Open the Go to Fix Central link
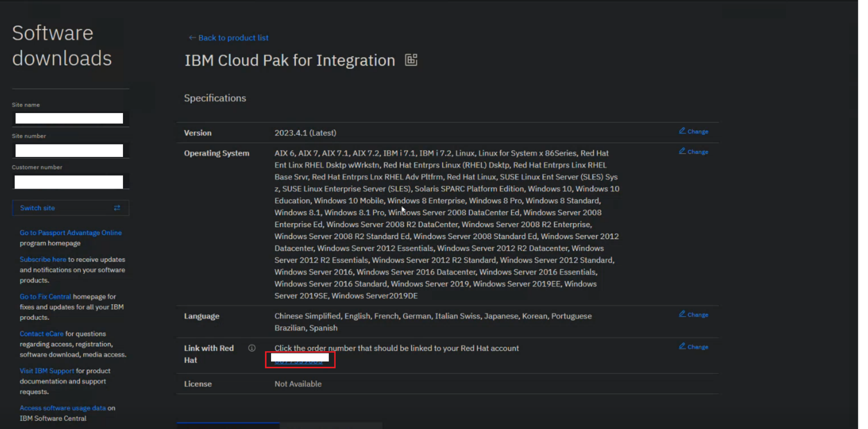868x429 pixels. (x=45, y=297)
